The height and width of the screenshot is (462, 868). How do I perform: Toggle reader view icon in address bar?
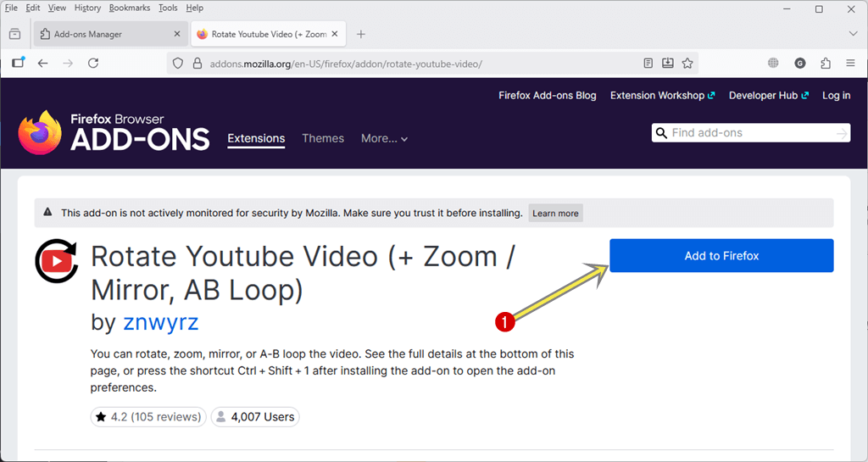pyautogui.click(x=648, y=63)
